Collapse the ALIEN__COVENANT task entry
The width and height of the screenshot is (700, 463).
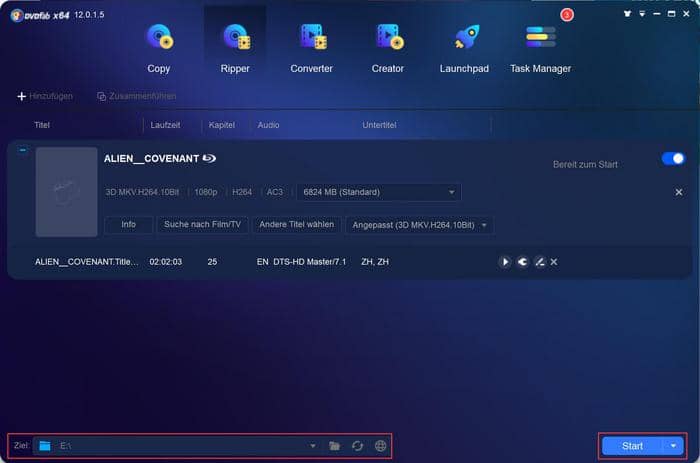coord(23,150)
